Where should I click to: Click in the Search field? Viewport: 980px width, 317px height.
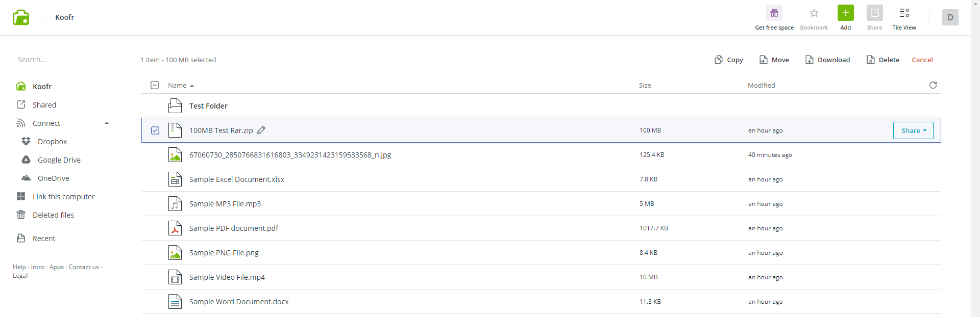point(63,60)
